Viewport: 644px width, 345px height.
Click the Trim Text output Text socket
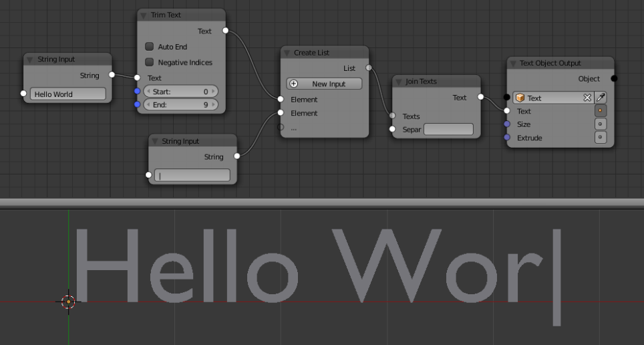[226, 31]
